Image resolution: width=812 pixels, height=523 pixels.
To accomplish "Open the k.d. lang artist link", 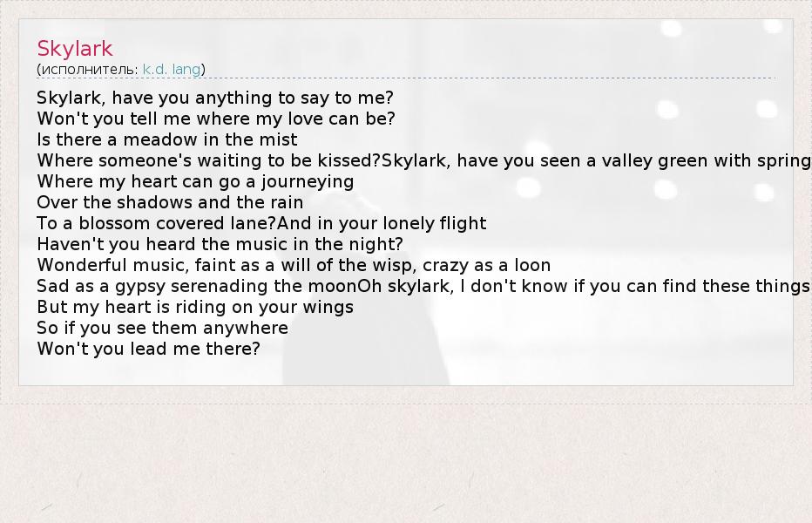I will tap(172, 69).
